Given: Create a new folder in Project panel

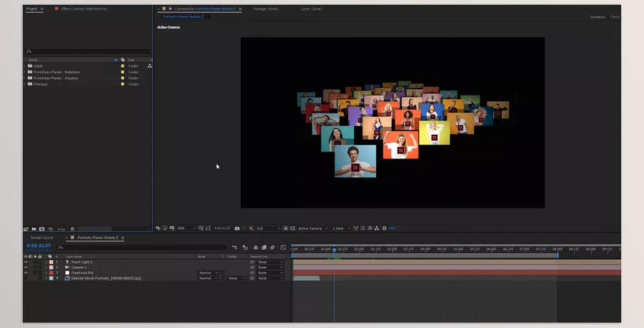Looking at the screenshot, I should click(34, 229).
